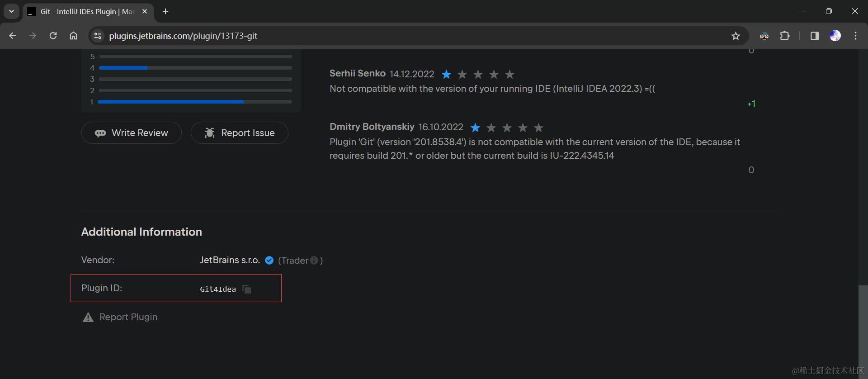
Task: Click the blue star in Serhii Senko's rating
Action: pos(446,74)
